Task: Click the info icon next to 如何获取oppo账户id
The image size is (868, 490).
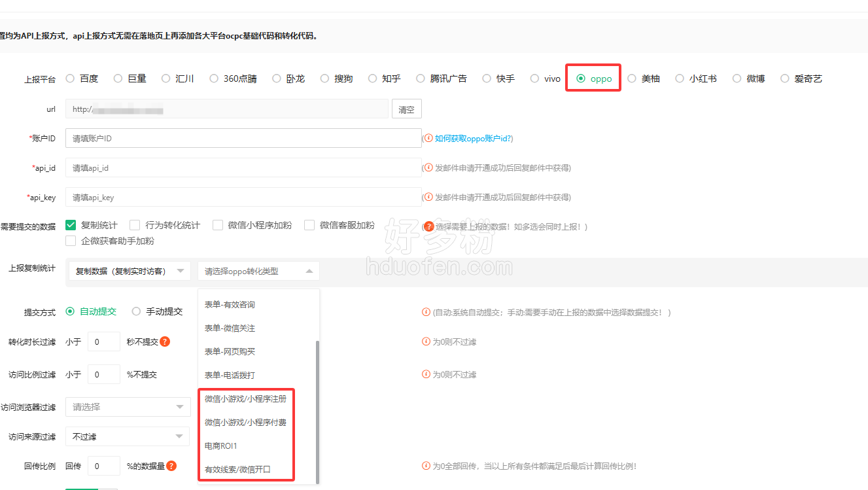Action: tap(428, 138)
